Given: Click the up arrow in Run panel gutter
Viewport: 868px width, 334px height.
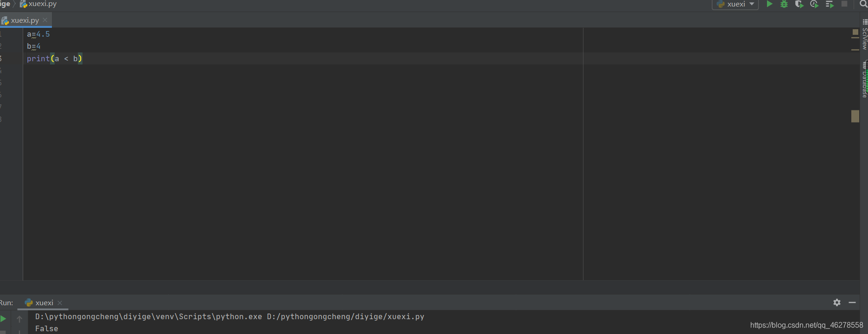Looking at the screenshot, I should click(19, 319).
